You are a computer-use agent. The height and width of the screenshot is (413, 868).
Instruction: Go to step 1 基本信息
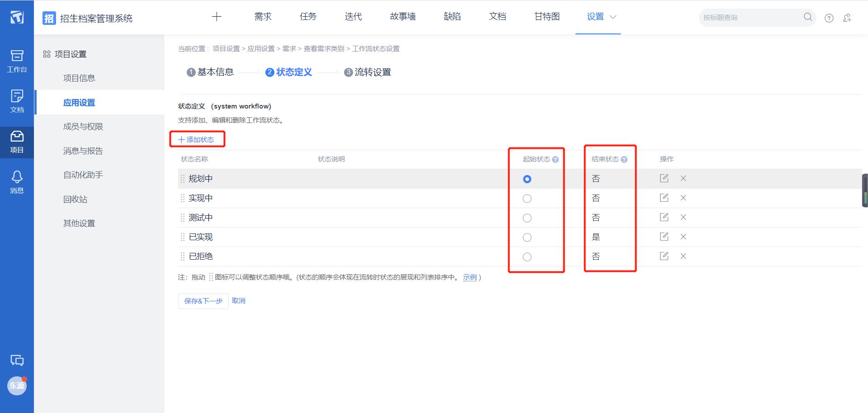click(x=210, y=72)
